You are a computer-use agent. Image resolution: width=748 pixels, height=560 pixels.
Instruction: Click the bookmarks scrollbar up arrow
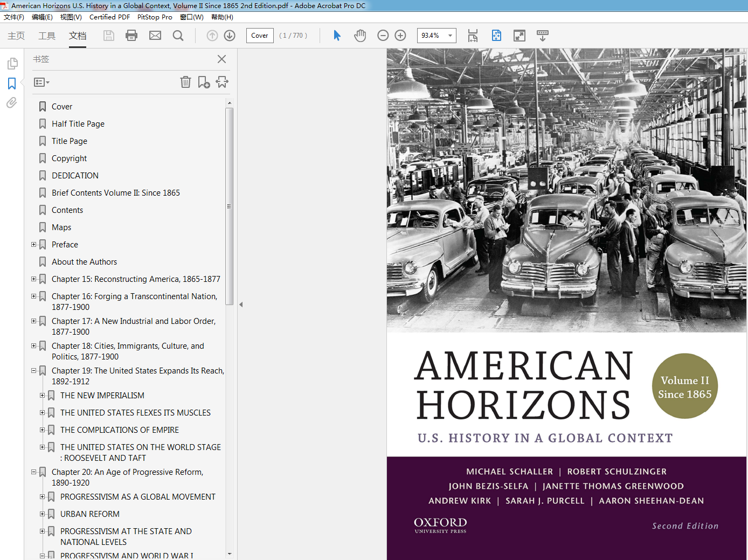coord(230,102)
